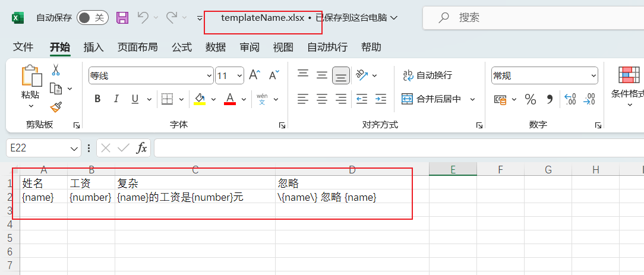Center align text horizontally
Viewport: 644px width, 275px height.
[322, 99]
